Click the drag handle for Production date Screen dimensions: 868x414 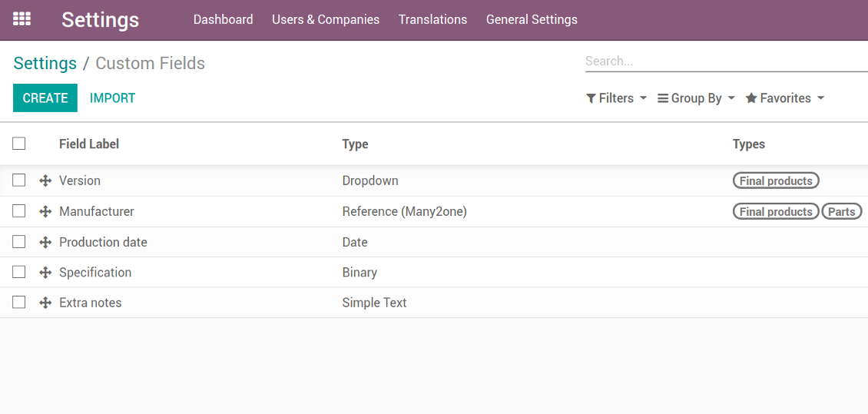pos(45,242)
